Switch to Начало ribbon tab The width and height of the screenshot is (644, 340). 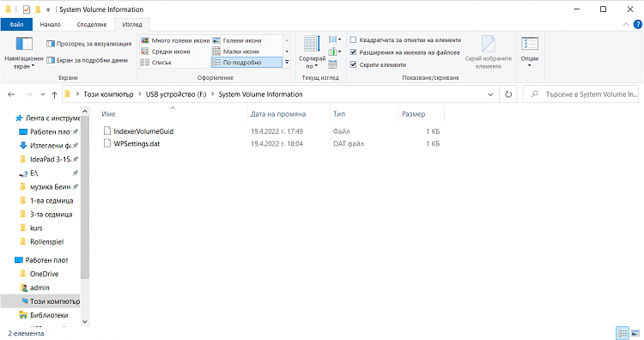51,24
